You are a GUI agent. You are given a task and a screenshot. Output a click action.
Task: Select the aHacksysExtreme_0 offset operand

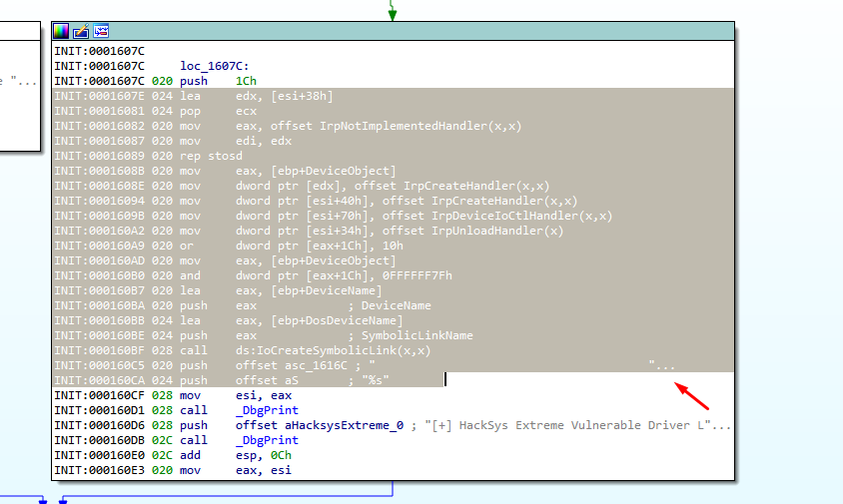pos(319,425)
